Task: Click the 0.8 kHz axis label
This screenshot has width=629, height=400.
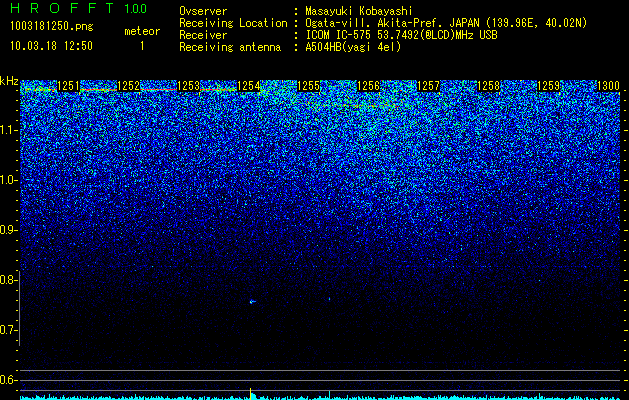Action: click(7, 280)
